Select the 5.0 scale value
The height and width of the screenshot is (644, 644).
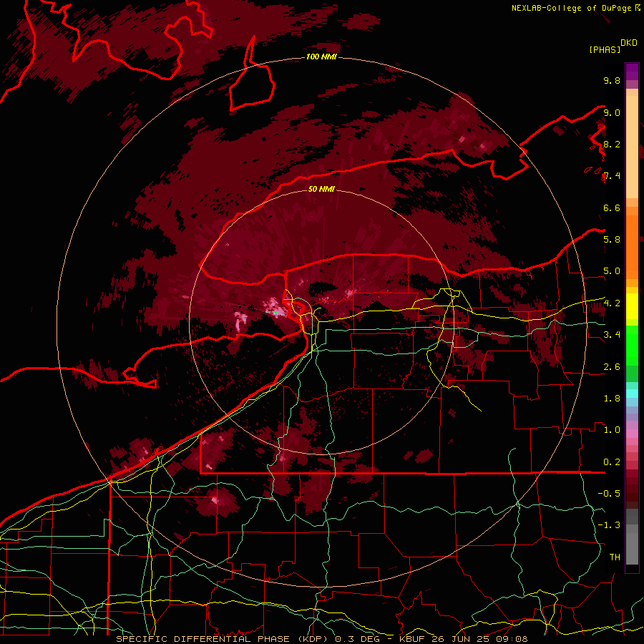tap(612, 271)
